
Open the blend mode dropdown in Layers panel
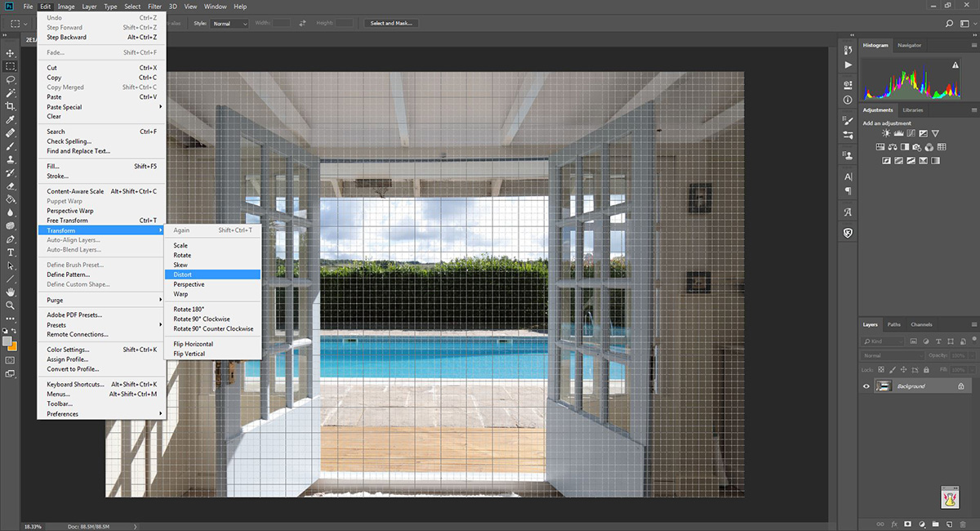(890, 355)
